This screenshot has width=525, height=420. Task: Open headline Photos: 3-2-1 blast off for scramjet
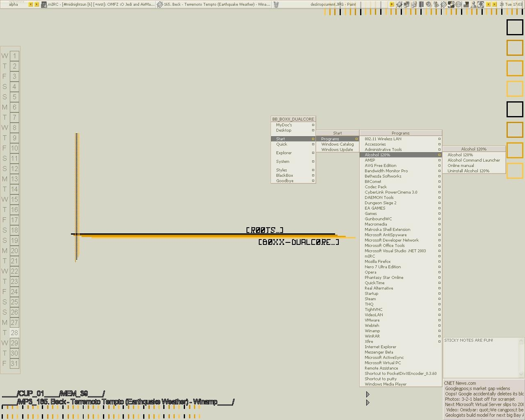pyautogui.click(x=480, y=399)
